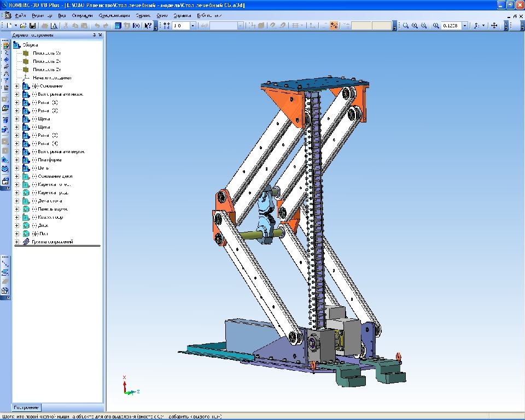Close the model tree panel
The height and width of the screenshot is (420, 525).
tap(100, 36)
